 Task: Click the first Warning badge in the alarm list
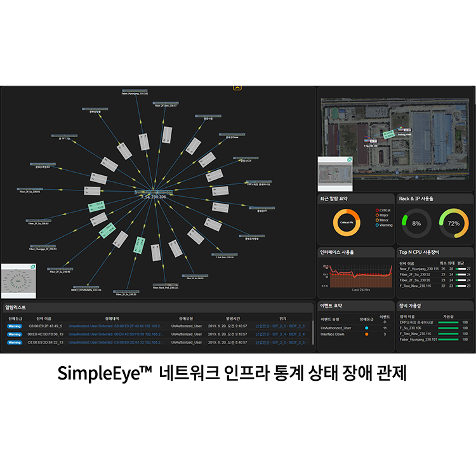click(15, 326)
